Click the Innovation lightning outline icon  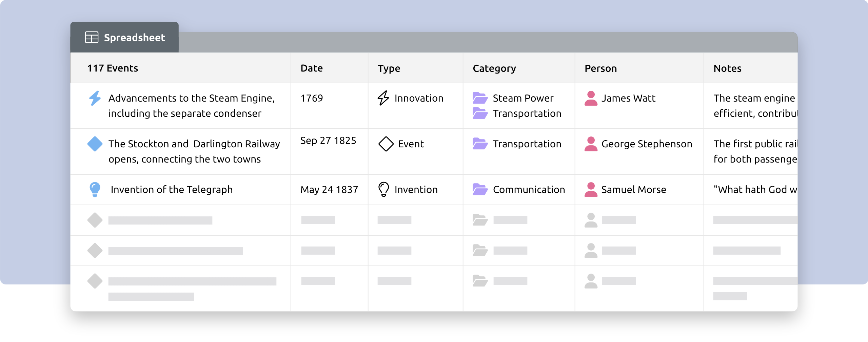(x=383, y=98)
